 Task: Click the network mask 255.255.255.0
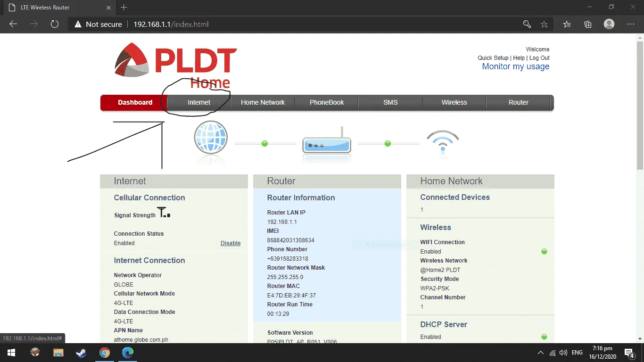[285, 277]
